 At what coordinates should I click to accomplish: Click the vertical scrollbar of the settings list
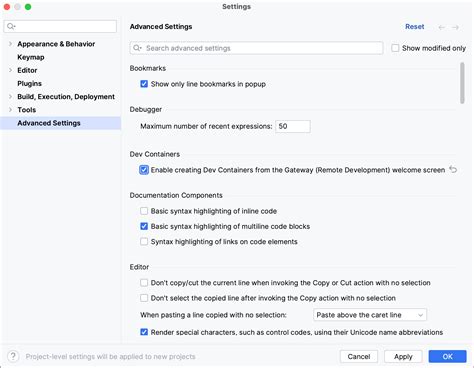(x=462, y=83)
